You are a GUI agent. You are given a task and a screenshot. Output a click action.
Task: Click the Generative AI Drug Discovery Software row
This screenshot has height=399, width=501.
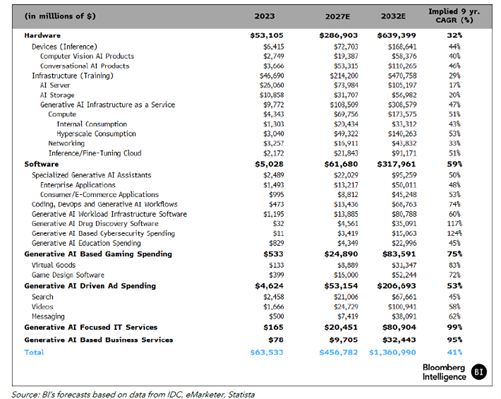252,224
